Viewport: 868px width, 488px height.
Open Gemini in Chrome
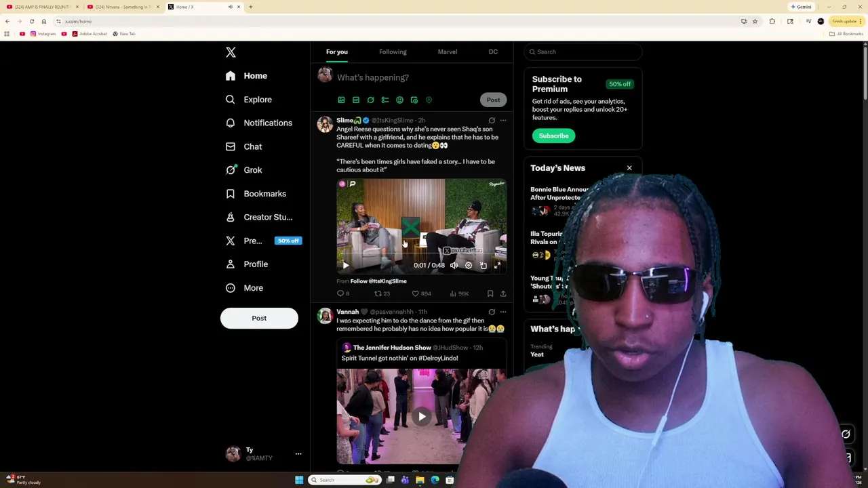(801, 7)
